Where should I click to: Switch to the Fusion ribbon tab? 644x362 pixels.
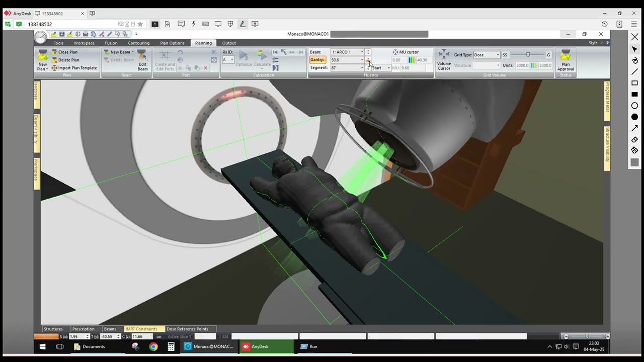point(111,43)
